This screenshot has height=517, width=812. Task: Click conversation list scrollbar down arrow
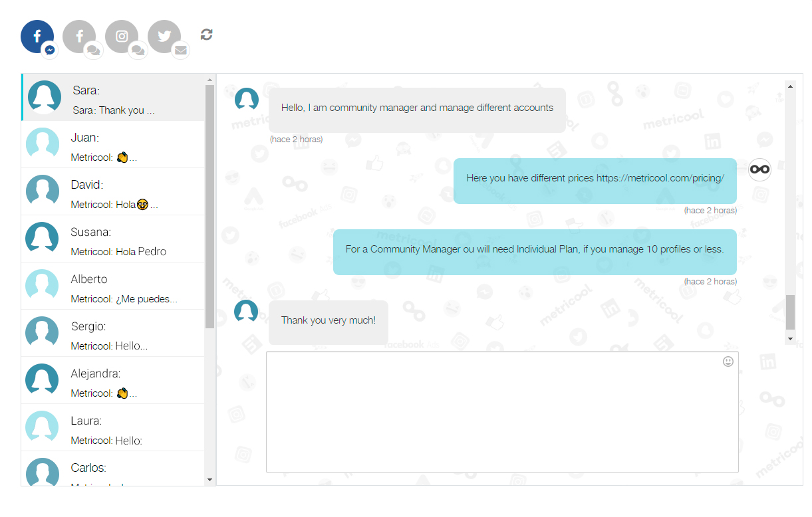point(210,479)
